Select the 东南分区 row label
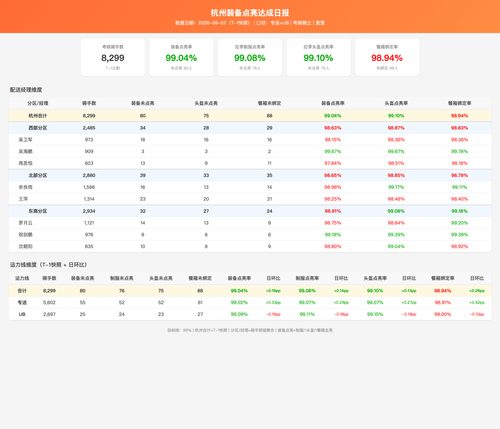Screen dimensions: 500x429 pos(38,211)
